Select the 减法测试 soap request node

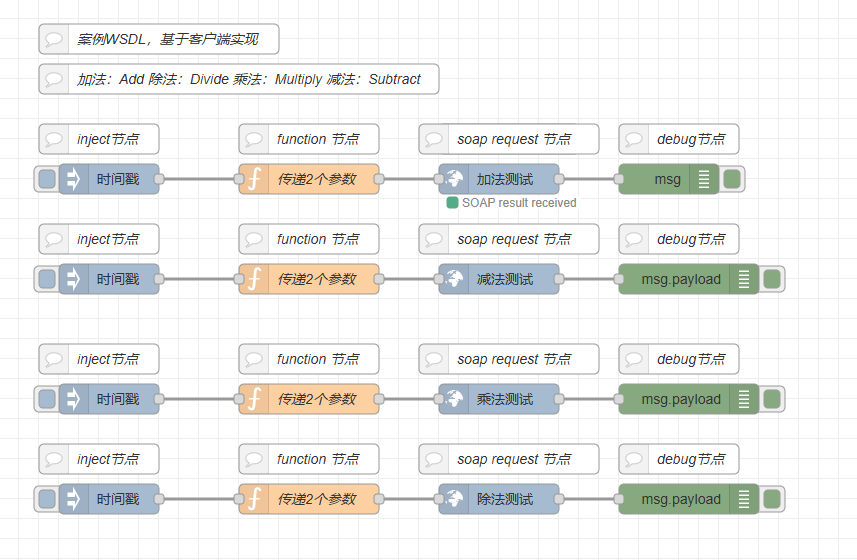pyautogui.click(x=505, y=280)
